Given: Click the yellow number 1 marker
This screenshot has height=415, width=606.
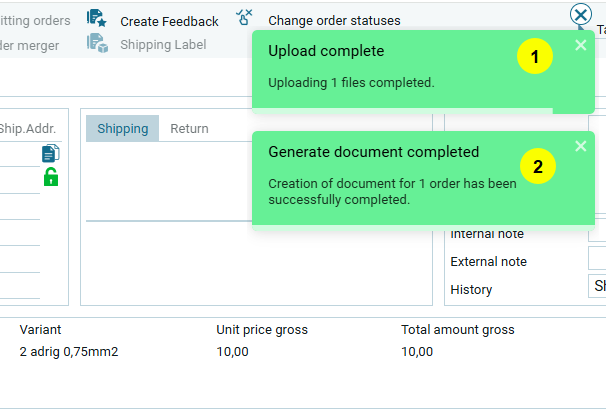Looking at the screenshot, I should tap(535, 58).
